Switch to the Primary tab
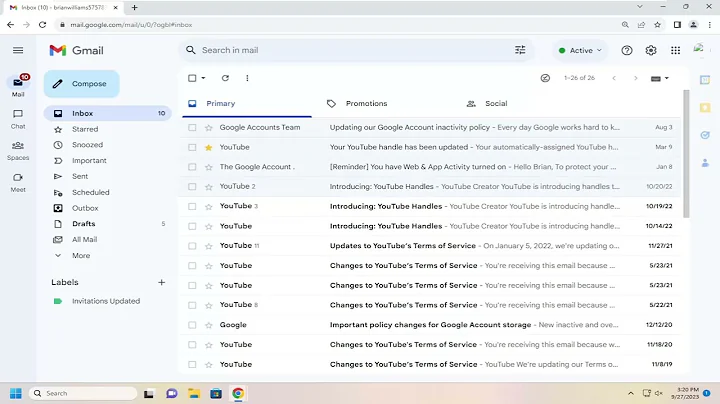Screen dimensions: 720x404 click(247, 104)
